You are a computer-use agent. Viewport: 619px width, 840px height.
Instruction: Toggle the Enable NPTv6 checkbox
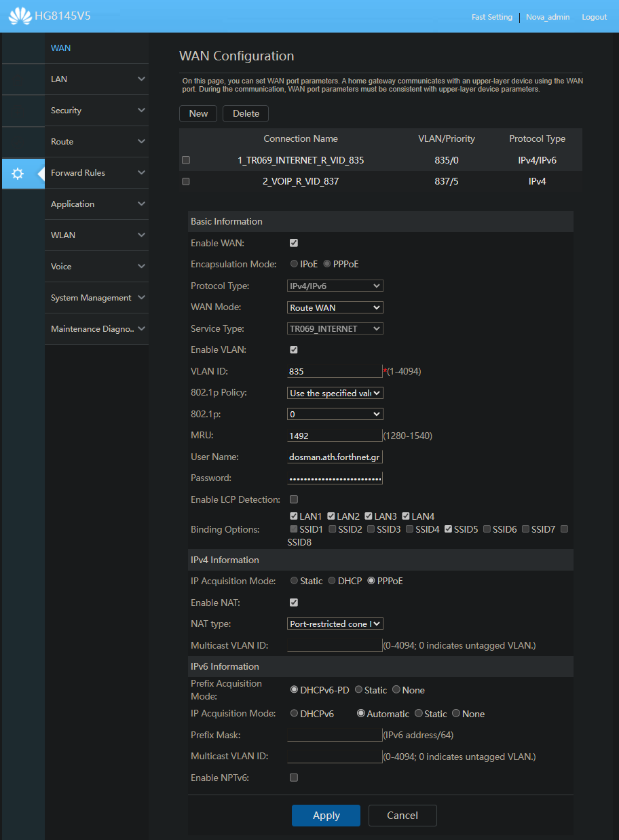294,778
